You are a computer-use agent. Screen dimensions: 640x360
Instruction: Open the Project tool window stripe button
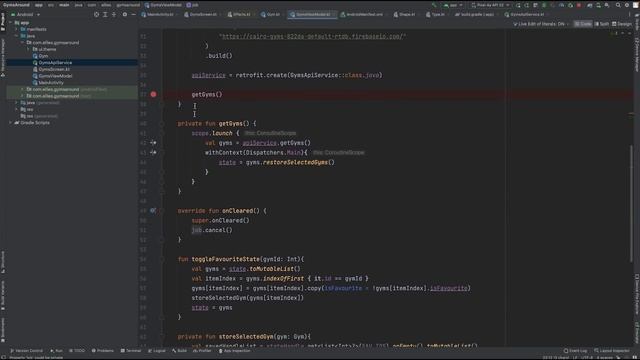point(3,22)
